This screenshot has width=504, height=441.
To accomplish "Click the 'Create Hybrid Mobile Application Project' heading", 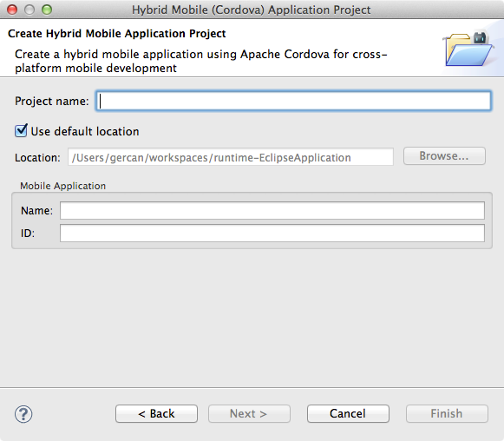I will coord(117,34).
